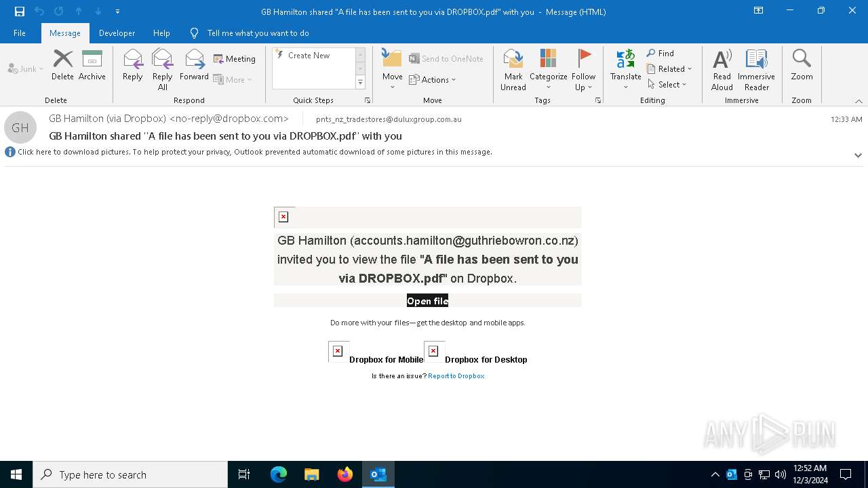Click the Find button

tap(660, 54)
